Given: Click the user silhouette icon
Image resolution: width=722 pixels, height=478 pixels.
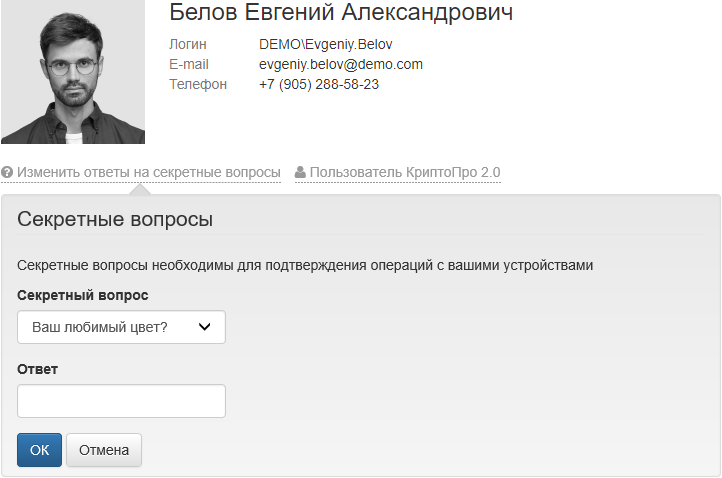Looking at the screenshot, I should (300, 173).
